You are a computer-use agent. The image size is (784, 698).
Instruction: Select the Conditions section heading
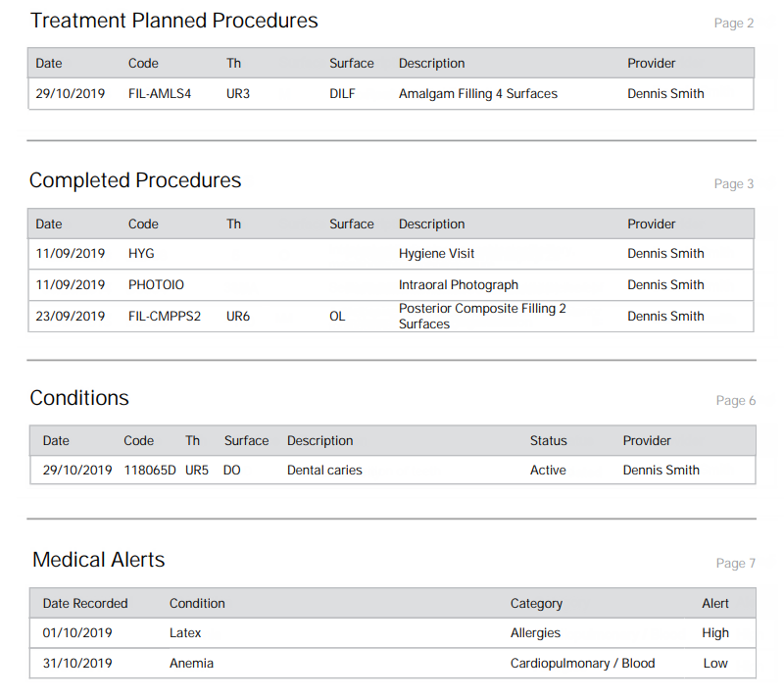79,398
